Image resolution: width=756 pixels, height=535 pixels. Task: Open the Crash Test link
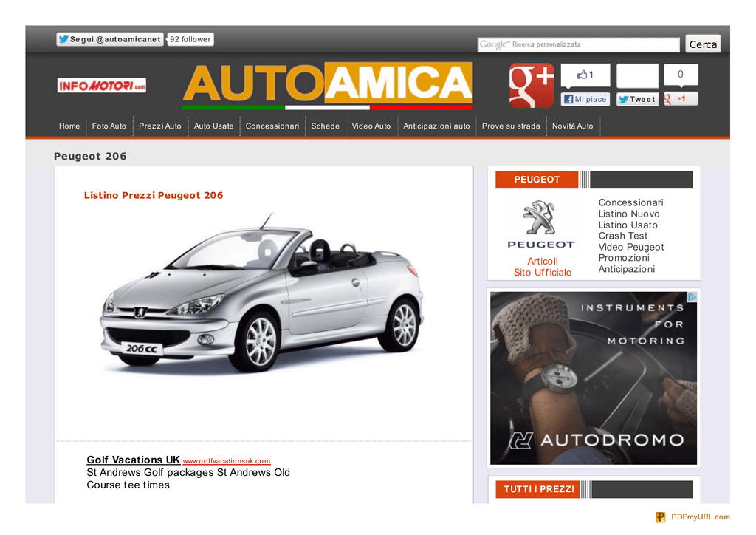(x=623, y=236)
